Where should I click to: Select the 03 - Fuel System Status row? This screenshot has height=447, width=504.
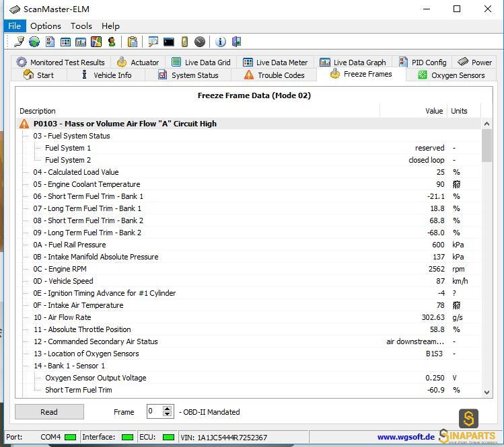coord(249,136)
